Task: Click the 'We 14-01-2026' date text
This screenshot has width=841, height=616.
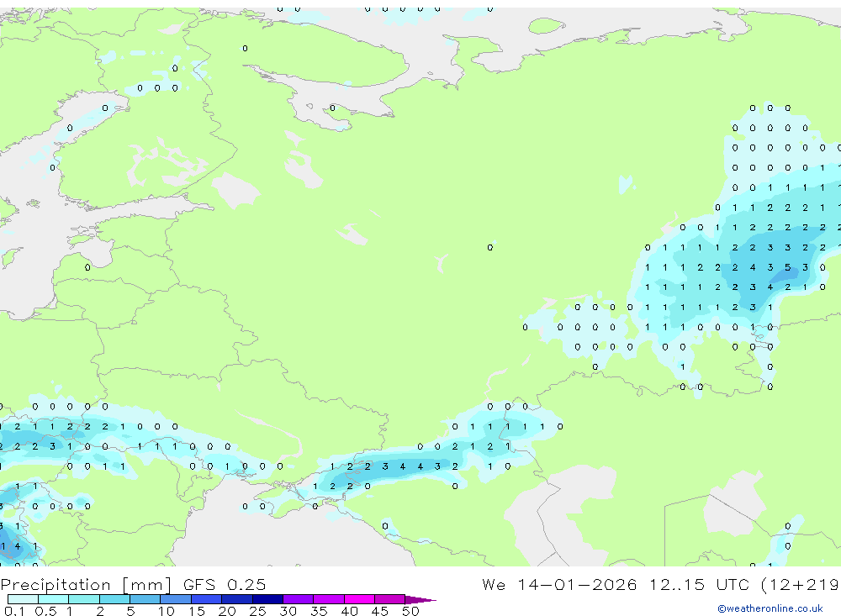Action: (559, 584)
